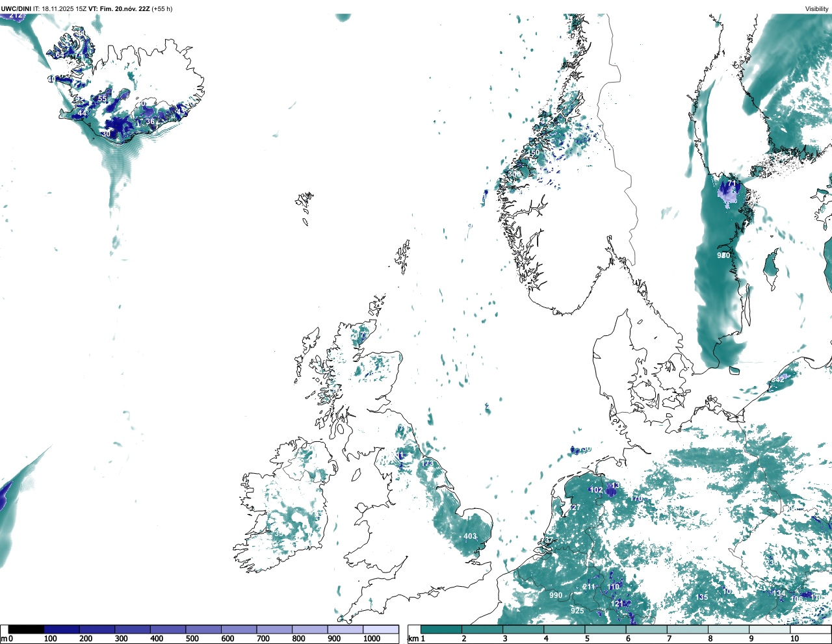This screenshot has width=832, height=644.
Task: Click the '925' visibility value on the map
Action: point(577,611)
